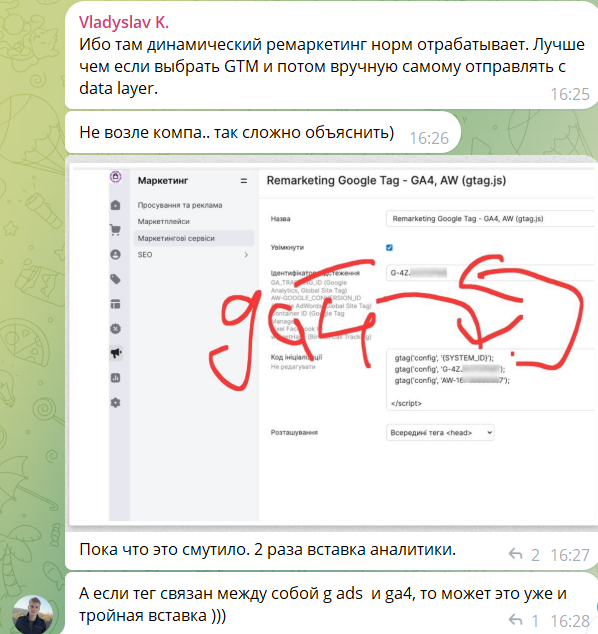Click the Назва name input field
Image resolution: width=598 pixels, height=634 pixels.
coord(491,219)
